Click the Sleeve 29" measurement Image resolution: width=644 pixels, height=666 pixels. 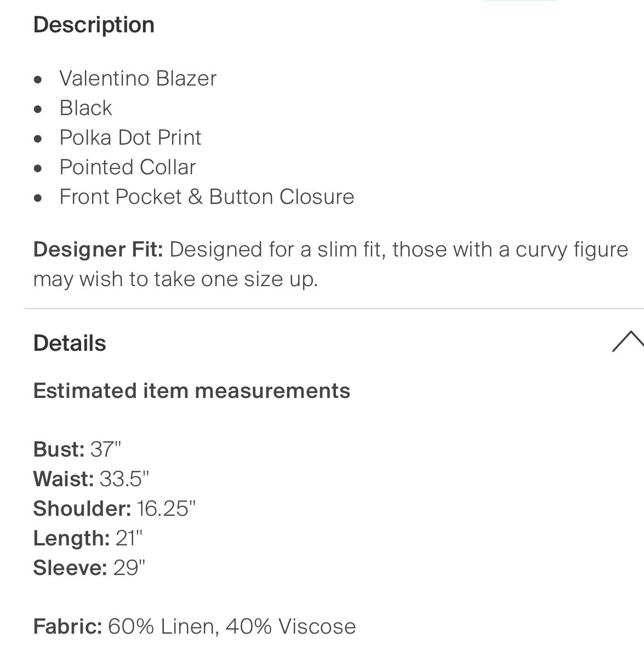(x=89, y=568)
